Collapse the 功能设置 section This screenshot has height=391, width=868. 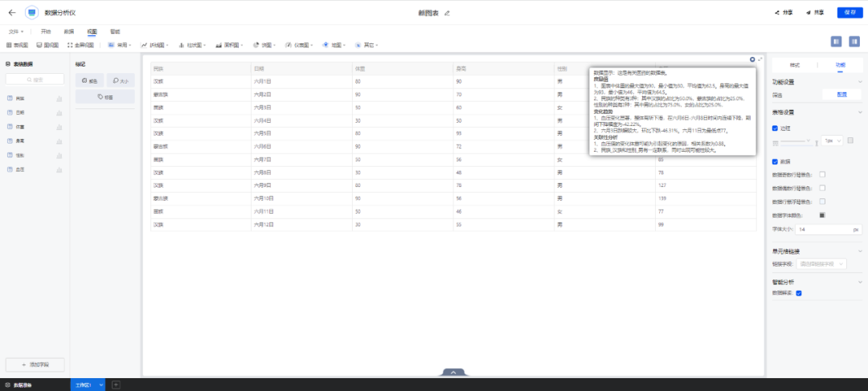click(x=860, y=82)
